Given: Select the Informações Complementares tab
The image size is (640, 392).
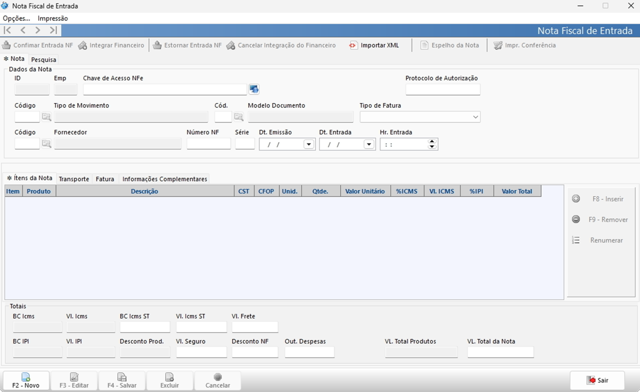Looking at the screenshot, I should click(164, 179).
